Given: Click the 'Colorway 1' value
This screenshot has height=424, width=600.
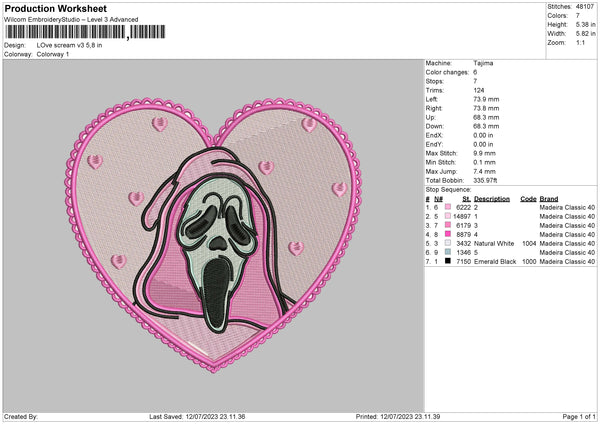Looking at the screenshot, I should (53, 54).
